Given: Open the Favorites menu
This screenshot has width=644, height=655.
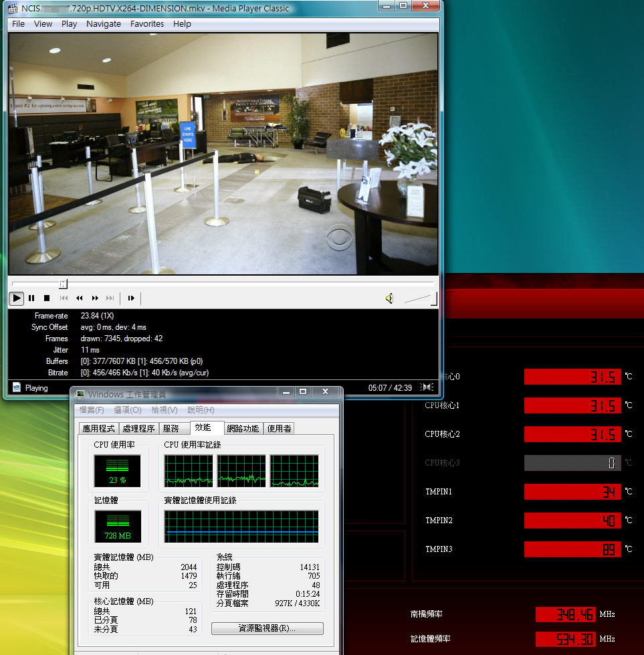Looking at the screenshot, I should coord(147,24).
